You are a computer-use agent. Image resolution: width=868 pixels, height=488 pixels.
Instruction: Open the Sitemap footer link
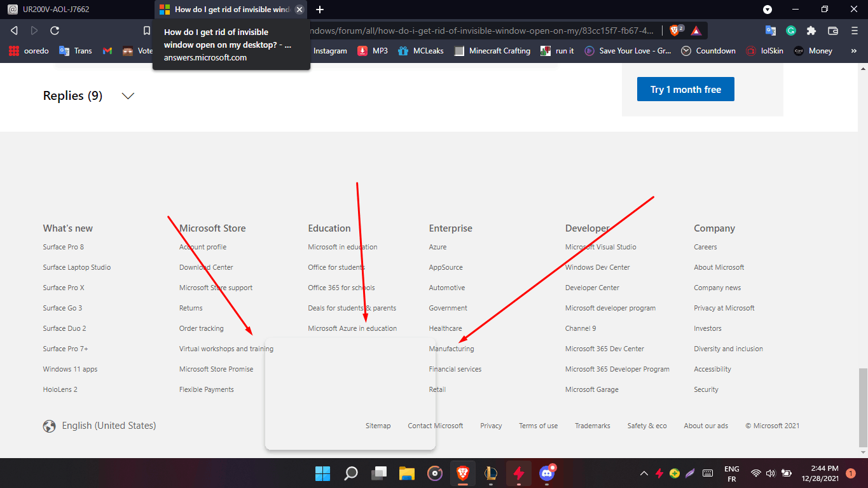[x=378, y=426]
